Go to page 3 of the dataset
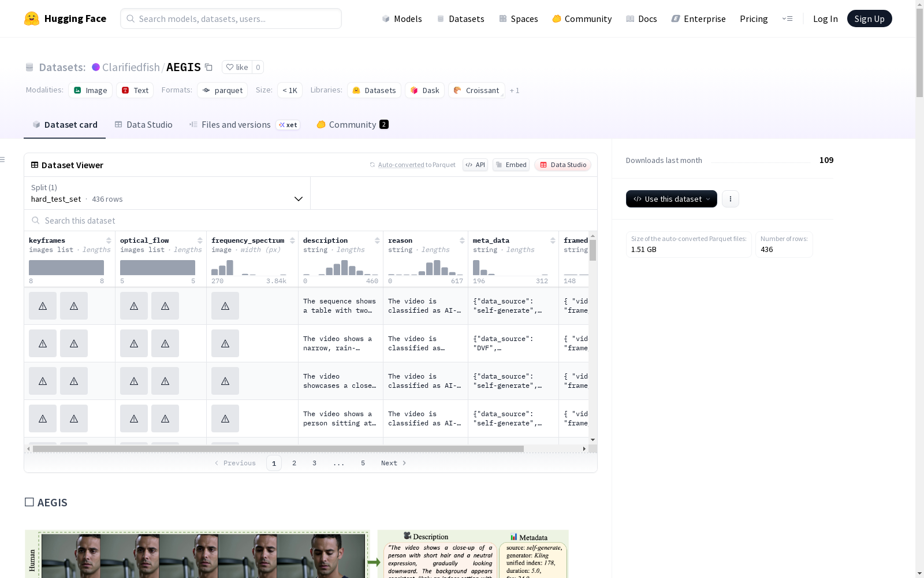Viewport: 924px width, 578px height. tap(315, 463)
